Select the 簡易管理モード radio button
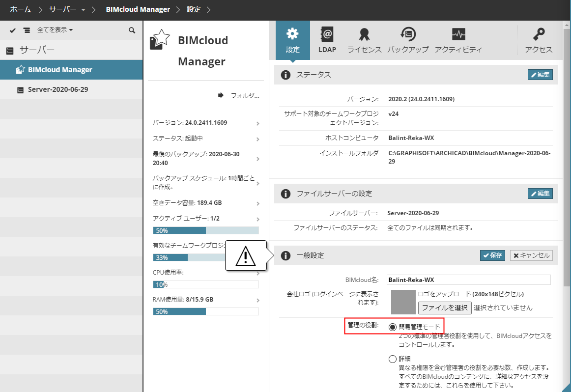Viewport: 571px width, 392px height. pos(392,327)
